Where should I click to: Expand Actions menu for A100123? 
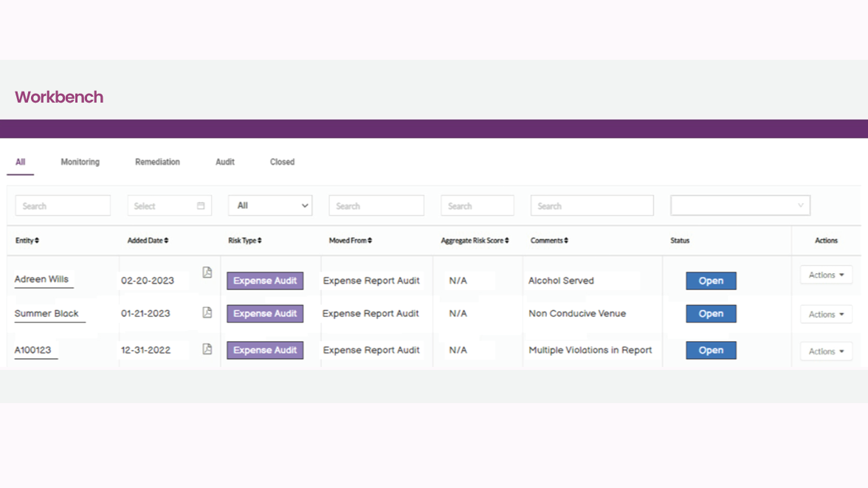click(826, 351)
